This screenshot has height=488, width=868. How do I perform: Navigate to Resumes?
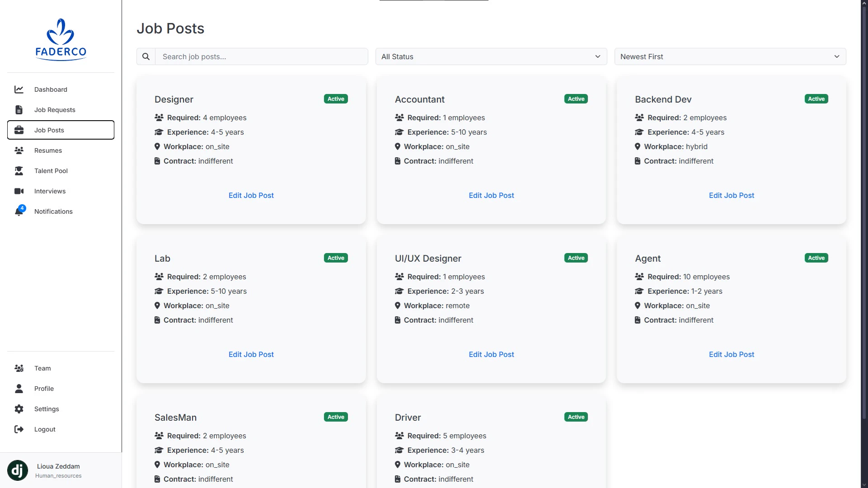coord(61,150)
